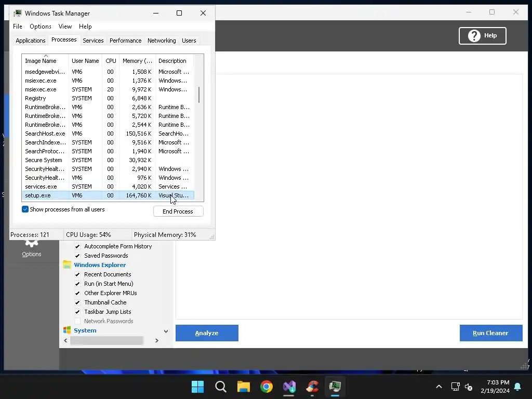Image resolution: width=532 pixels, height=399 pixels.
Task: Show hidden system tray icons
Action: tap(438, 387)
